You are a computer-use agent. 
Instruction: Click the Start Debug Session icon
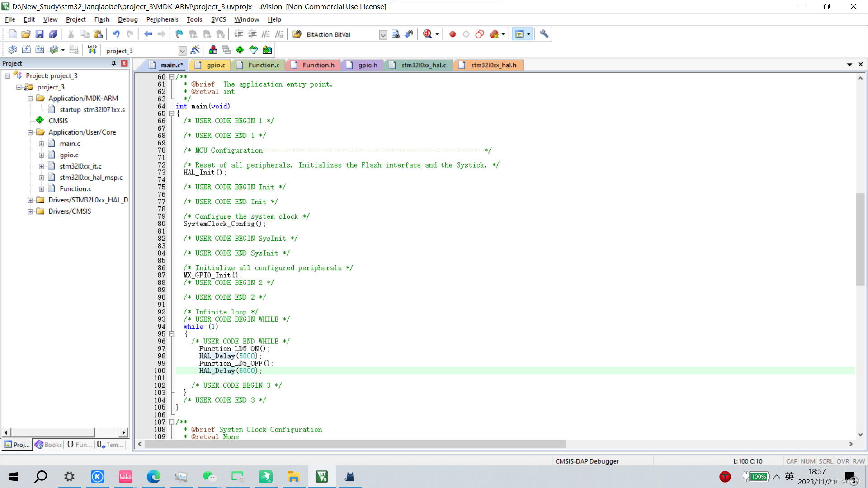click(x=428, y=34)
